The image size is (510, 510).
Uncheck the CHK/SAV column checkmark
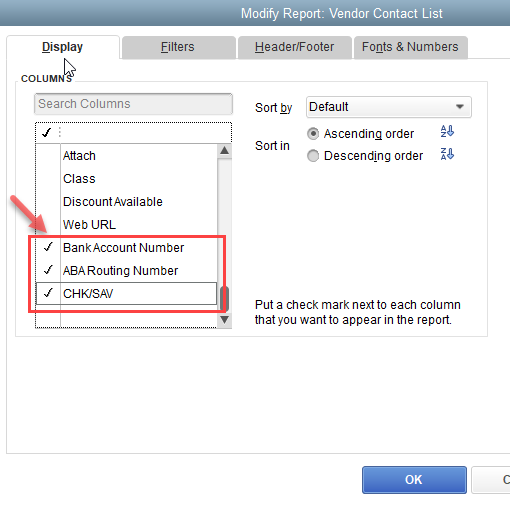pyautogui.click(x=48, y=293)
